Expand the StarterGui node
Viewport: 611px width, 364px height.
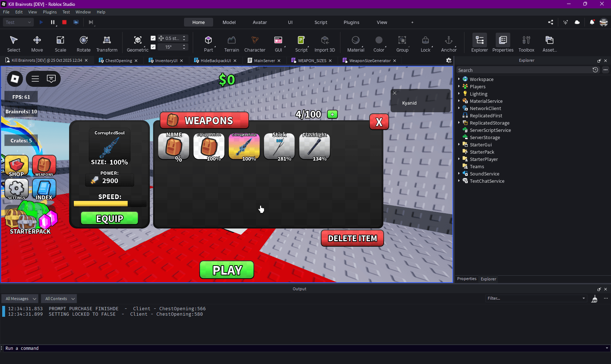[x=459, y=145]
